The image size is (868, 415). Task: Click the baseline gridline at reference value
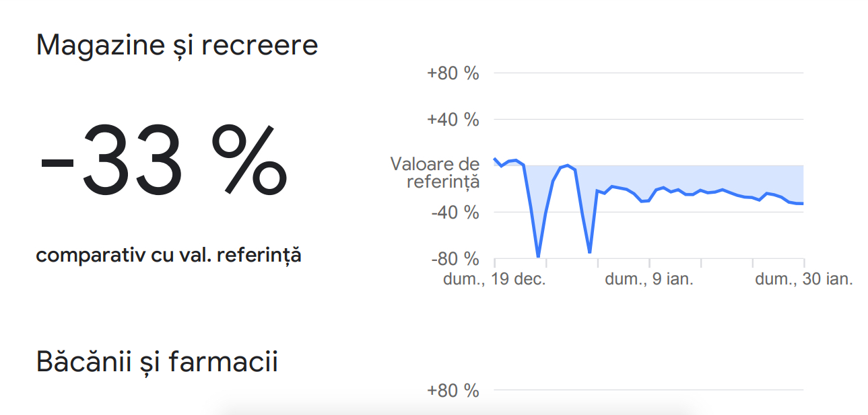(649, 165)
